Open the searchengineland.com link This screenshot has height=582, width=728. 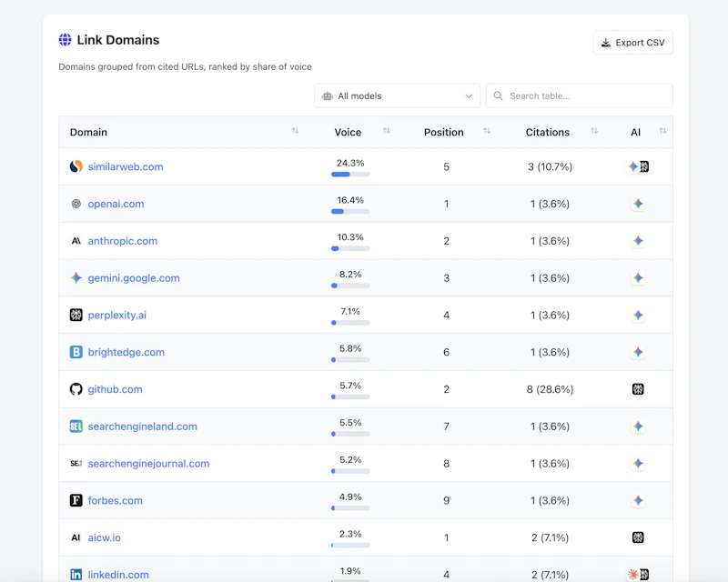click(x=143, y=426)
